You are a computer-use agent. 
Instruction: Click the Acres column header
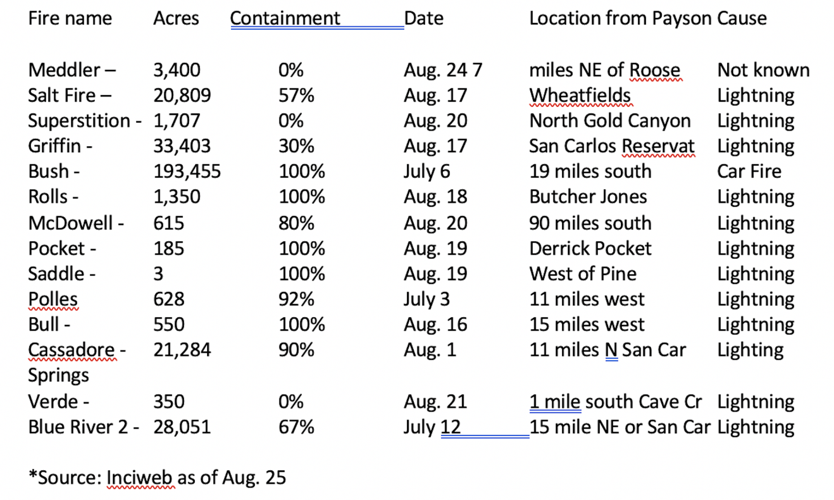point(176,19)
